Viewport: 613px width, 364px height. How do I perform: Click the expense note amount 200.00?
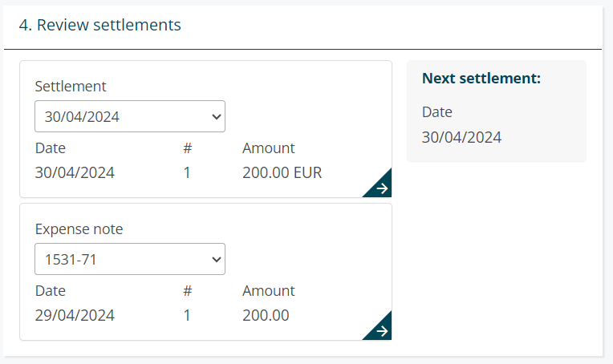(266, 315)
